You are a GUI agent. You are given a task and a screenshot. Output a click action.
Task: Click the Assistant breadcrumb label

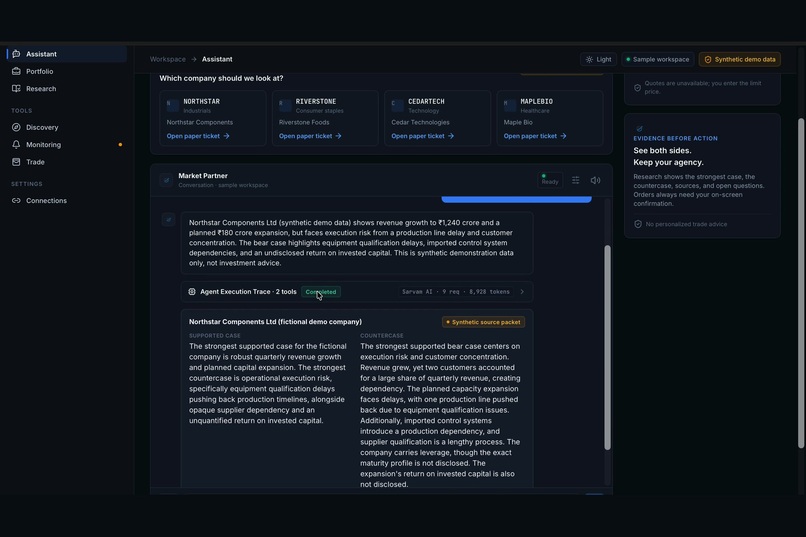click(x=217, y=60)
